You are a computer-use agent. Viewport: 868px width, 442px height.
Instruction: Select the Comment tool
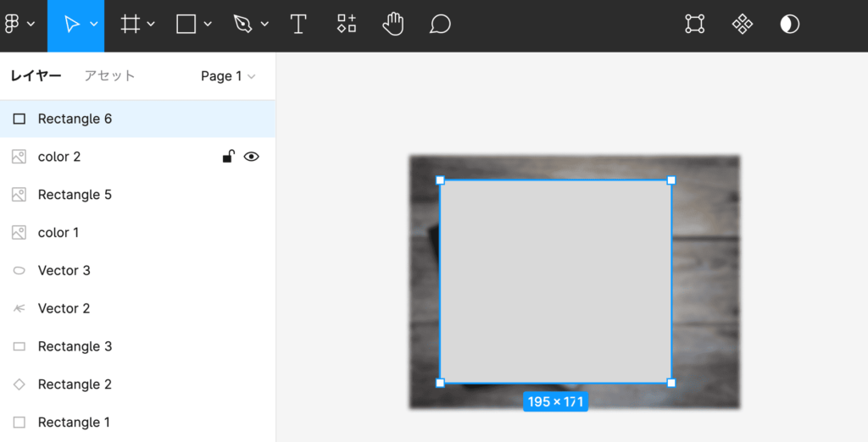(439, 24)
